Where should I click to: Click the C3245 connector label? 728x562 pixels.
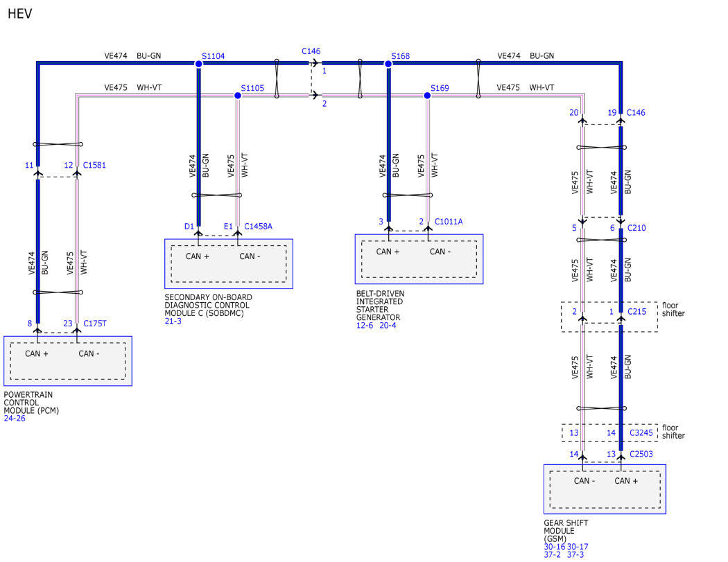click(641, 432)
